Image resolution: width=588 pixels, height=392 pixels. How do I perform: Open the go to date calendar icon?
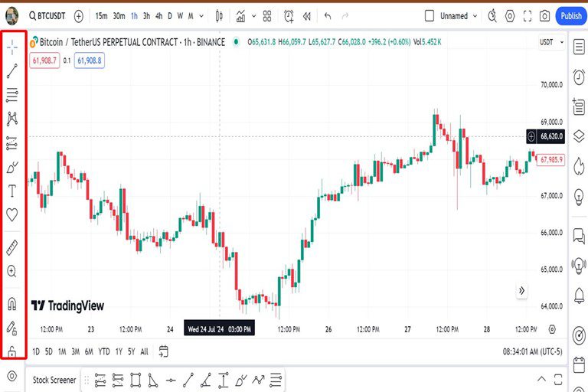coord(164,351)
